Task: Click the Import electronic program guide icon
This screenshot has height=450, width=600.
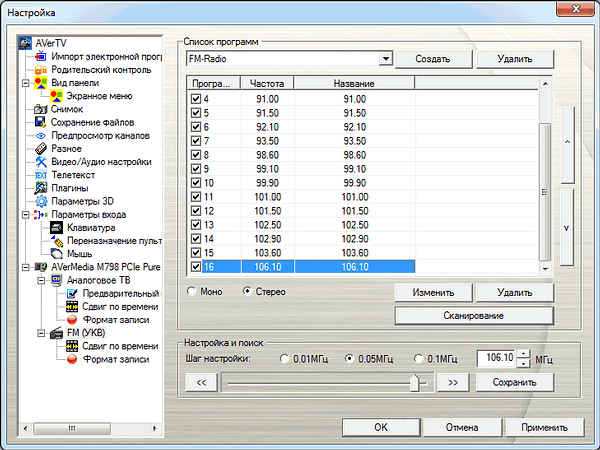Action: (41, 57)
